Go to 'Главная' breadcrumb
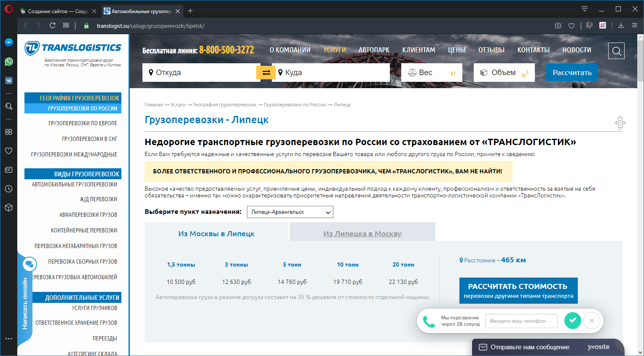 point(153,105)
